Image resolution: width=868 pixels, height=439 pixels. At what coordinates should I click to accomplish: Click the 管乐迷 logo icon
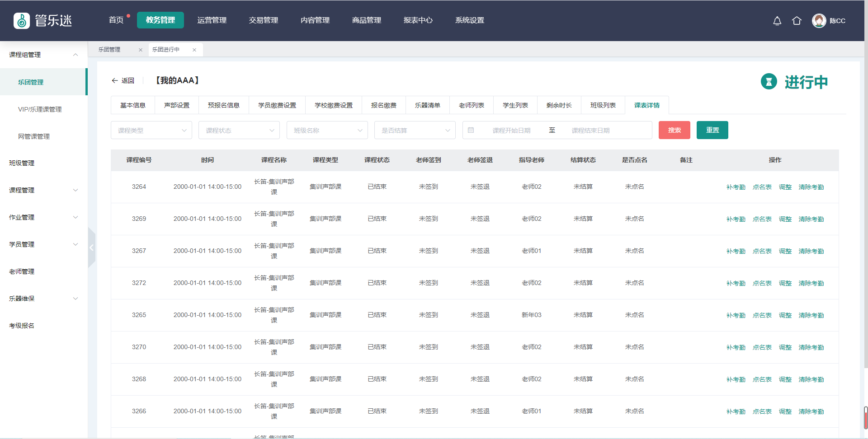(x=22, y=21)
